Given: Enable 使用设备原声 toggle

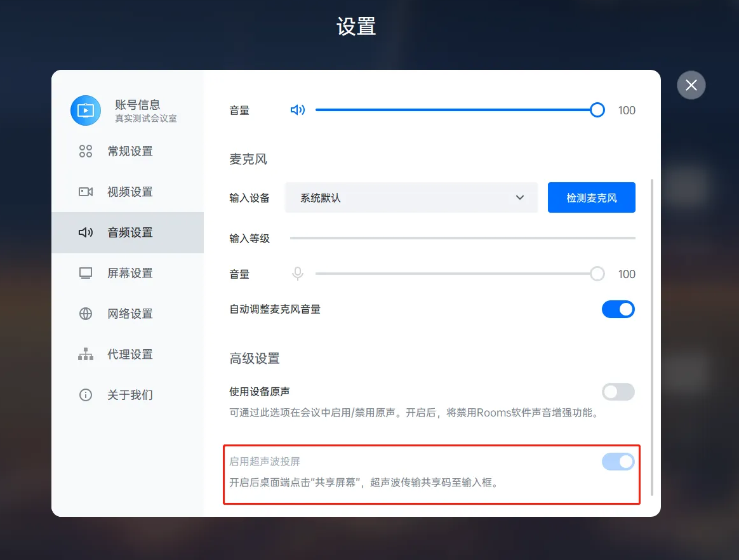Looking at the screenshot, I should click(618, 392).
